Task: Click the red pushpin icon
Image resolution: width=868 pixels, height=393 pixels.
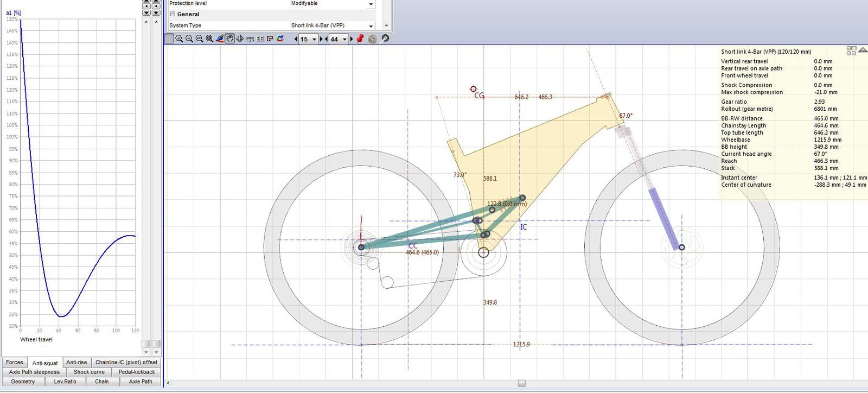Action: [360, 39]
